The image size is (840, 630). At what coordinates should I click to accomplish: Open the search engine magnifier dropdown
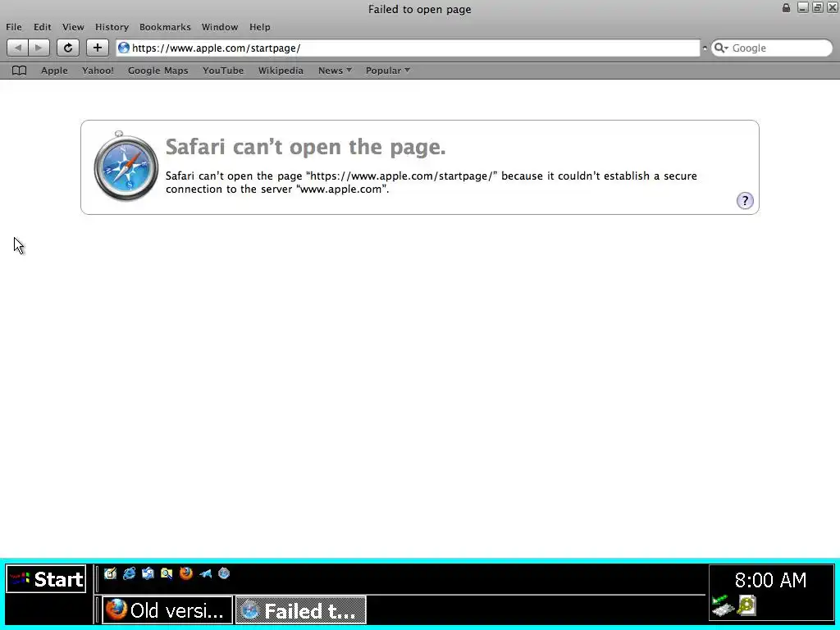click(721, 48)
